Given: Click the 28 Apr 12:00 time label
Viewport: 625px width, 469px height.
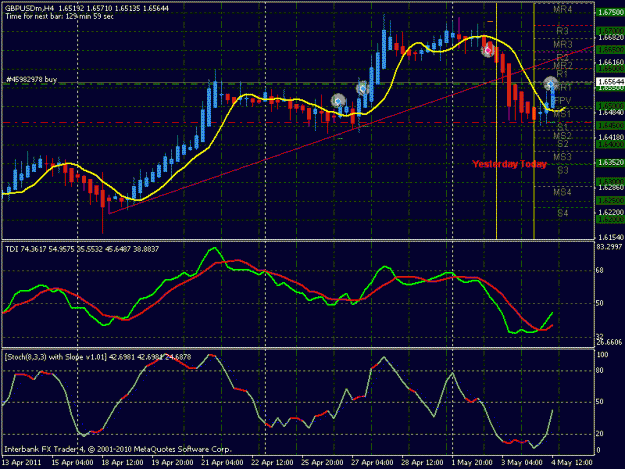Looking at the screenshot, I should 422,463.
